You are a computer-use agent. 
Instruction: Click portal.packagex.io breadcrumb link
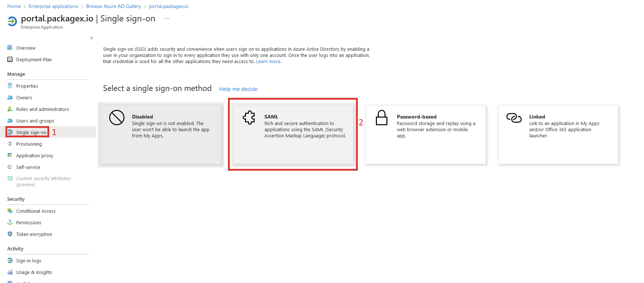tap(169, 6)
